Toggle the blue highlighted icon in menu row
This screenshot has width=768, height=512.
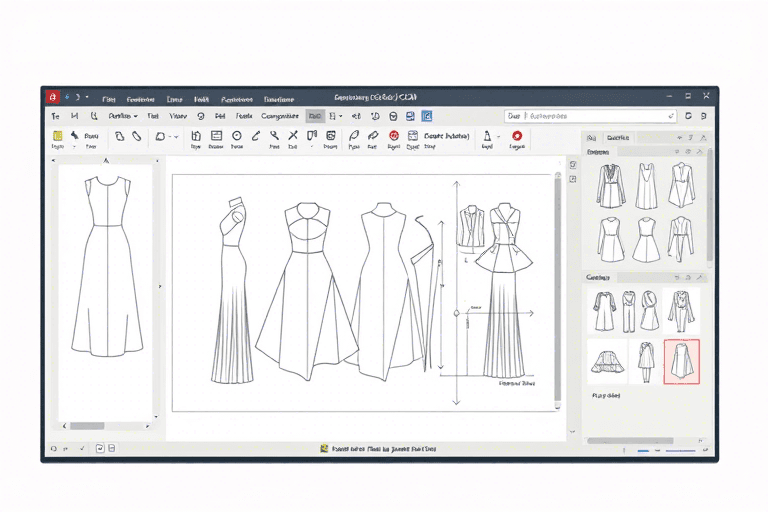426,116
